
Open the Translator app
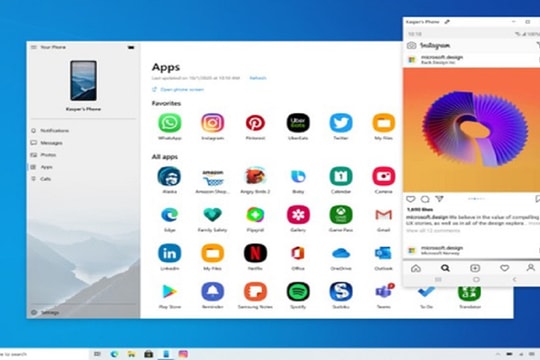click(469, 293)
